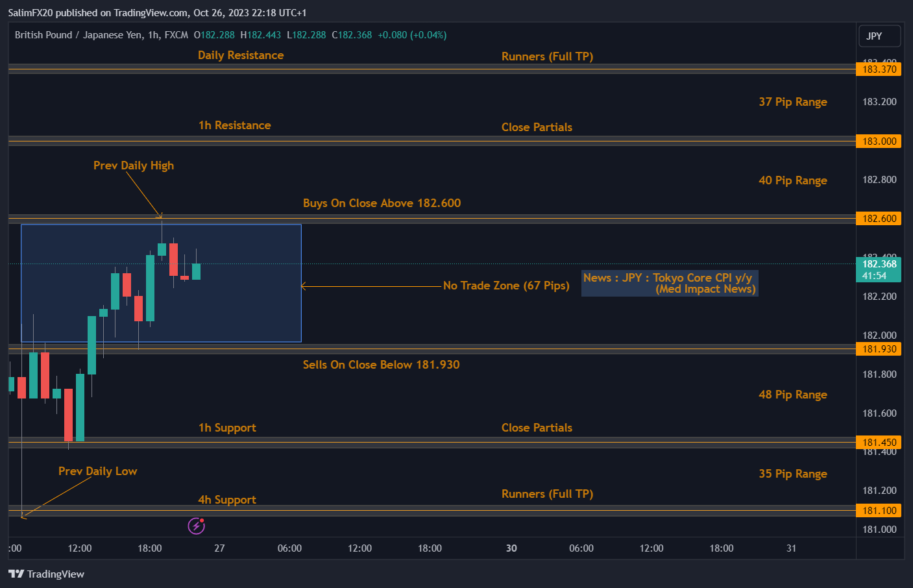Click the 'Prev Daily High' annotation label
Screen dimensions: 913x588
tap(134, 165)
